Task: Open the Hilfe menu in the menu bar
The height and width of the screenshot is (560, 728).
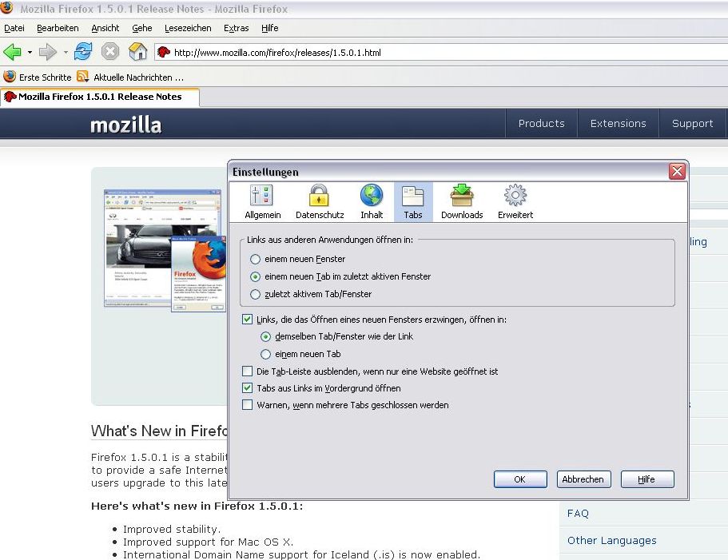Action: 270,28
